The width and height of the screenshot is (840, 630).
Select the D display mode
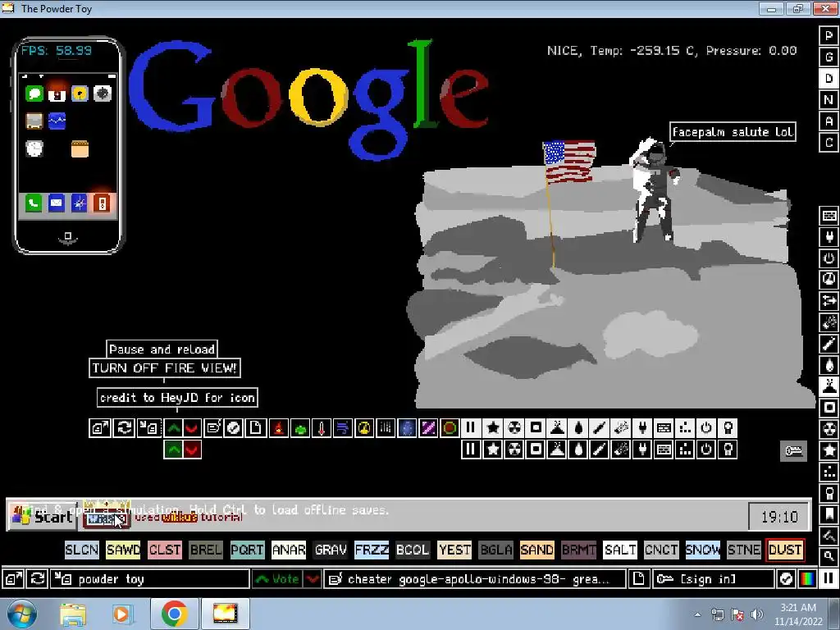(829, 79)
